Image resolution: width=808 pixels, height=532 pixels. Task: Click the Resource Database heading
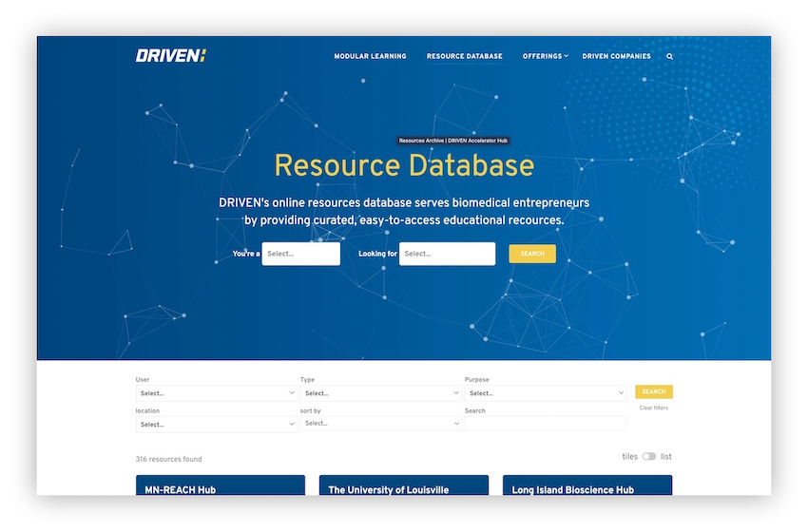click(404, 166)
